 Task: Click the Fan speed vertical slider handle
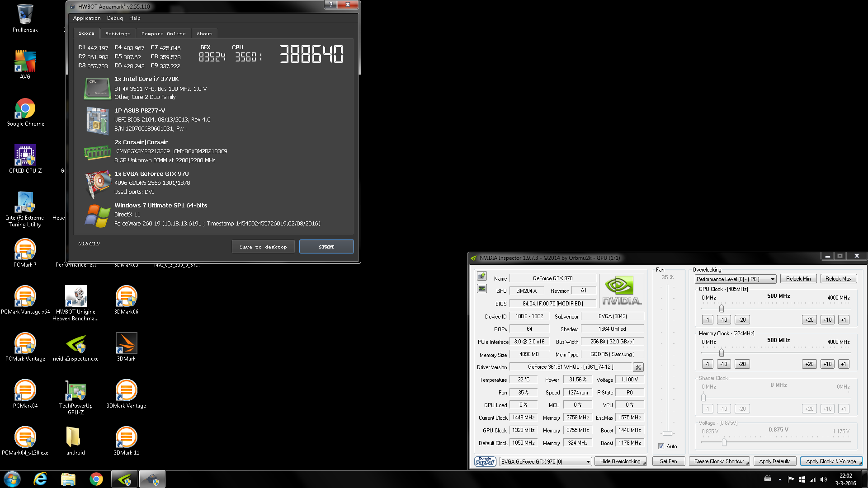[668, 433]
